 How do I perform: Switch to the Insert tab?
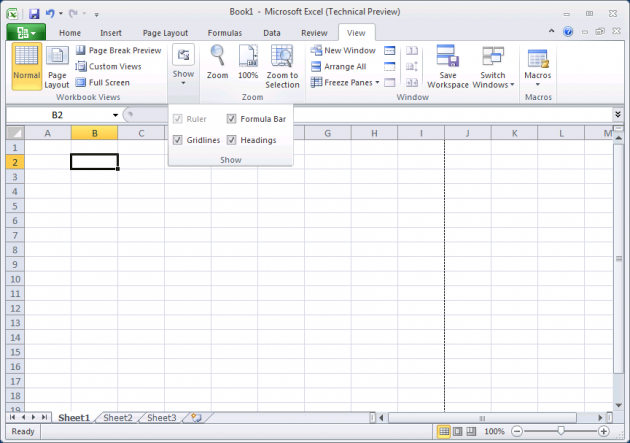pyautogui.click(x=110, y=33)
